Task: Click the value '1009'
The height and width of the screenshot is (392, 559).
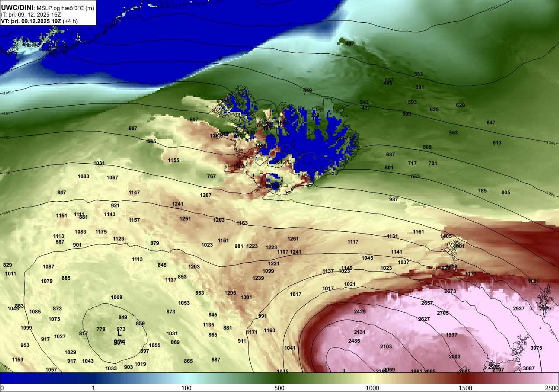Action: click(117, 297)
